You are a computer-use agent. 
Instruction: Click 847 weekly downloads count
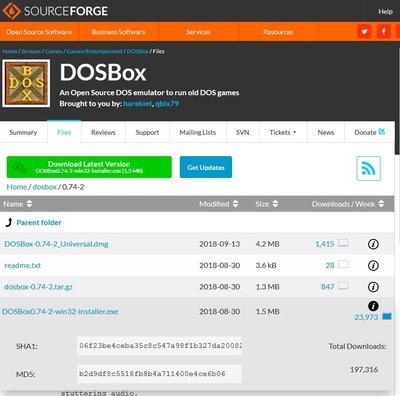(x=327, y=287)
